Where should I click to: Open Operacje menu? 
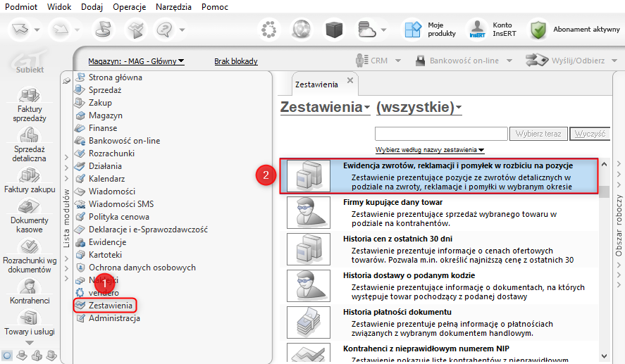click(x=129, y=7)
